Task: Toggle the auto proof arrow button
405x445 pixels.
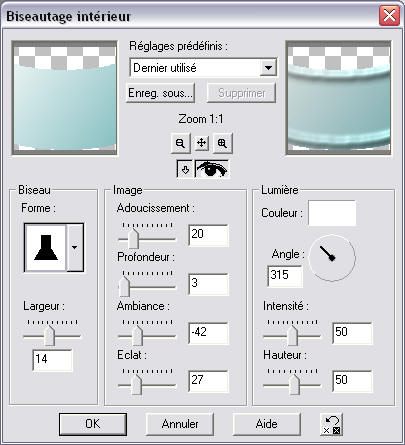Action: point(185,169)
